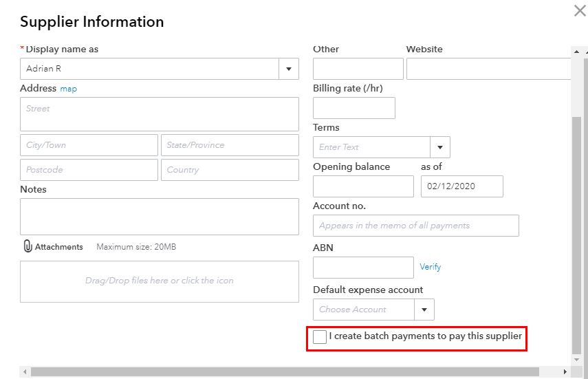Select the Postcode input field
The height and width of the screenshot is (379, 588).
pos(89,170)
